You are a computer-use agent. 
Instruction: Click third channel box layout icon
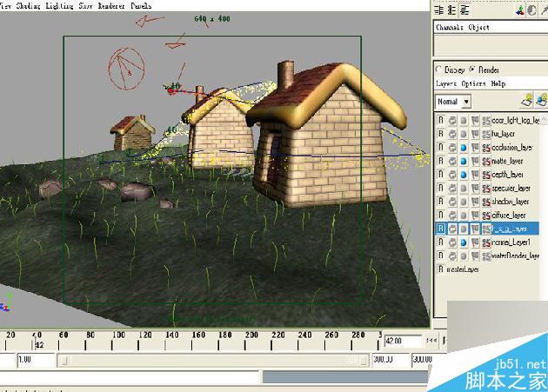[x=464, y=10]
